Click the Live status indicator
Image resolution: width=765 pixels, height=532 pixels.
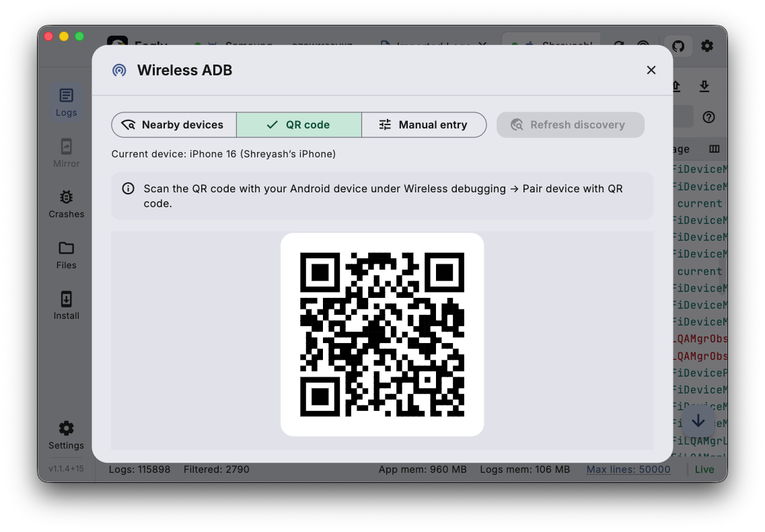pyautogui.click(x=704, y=469)
